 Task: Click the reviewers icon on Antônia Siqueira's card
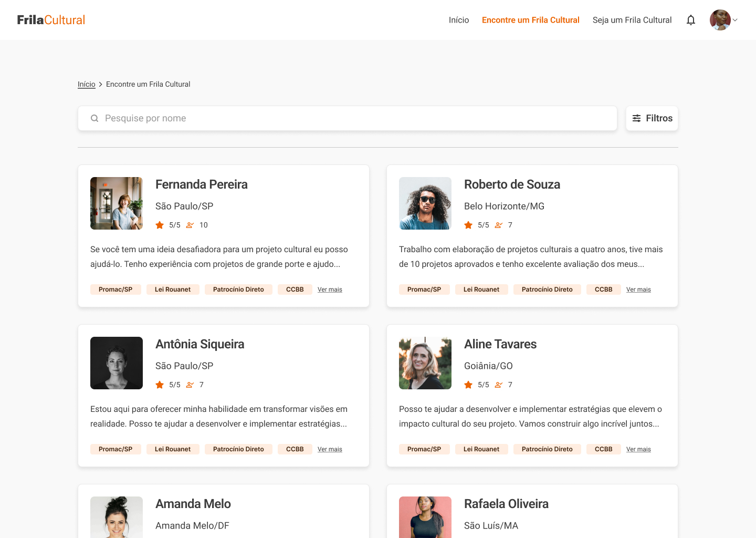point(190,385)
